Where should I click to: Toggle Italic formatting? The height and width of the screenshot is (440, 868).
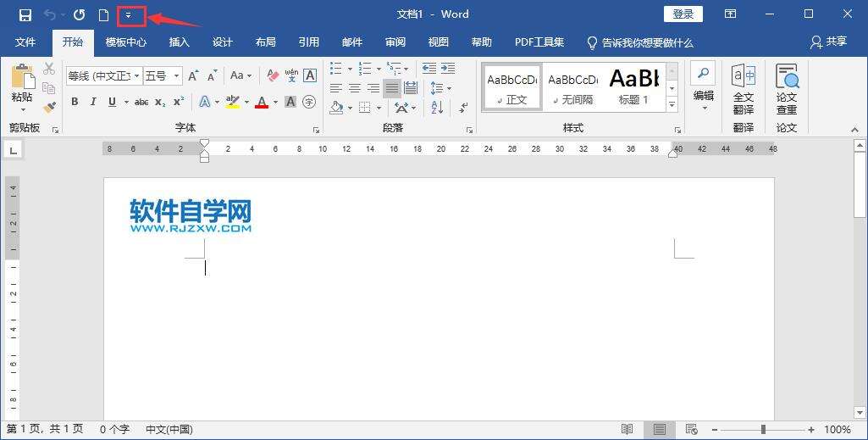pyautogui.click(x=93, y=102)
